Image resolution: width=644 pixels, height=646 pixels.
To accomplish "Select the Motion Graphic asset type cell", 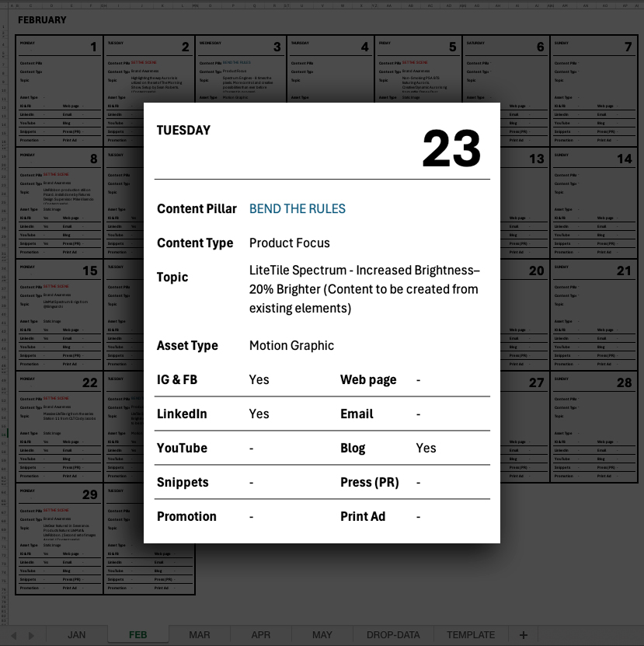I will click(291, 346).
